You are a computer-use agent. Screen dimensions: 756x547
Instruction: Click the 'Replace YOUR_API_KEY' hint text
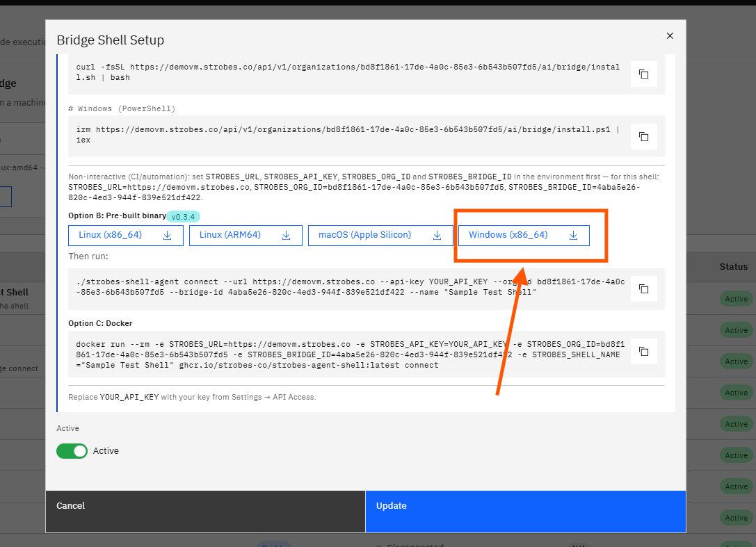[193, 397]
